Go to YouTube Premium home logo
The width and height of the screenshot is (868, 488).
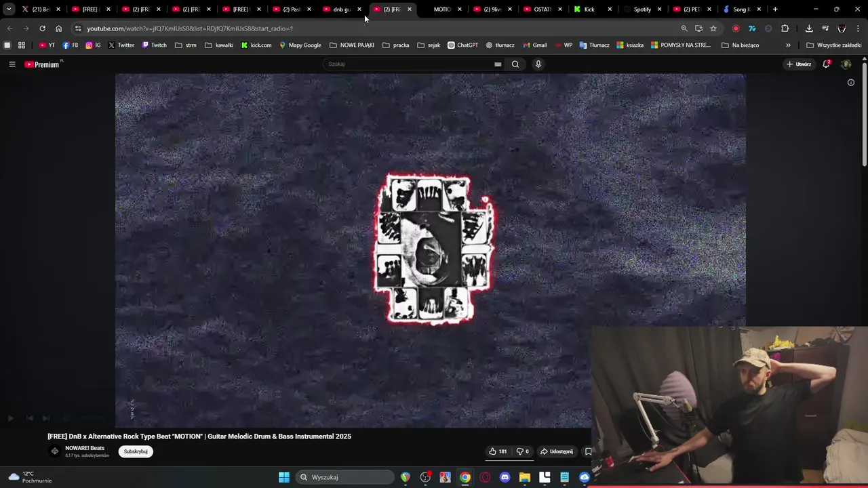pyautogui.click(x=43, y=64)
